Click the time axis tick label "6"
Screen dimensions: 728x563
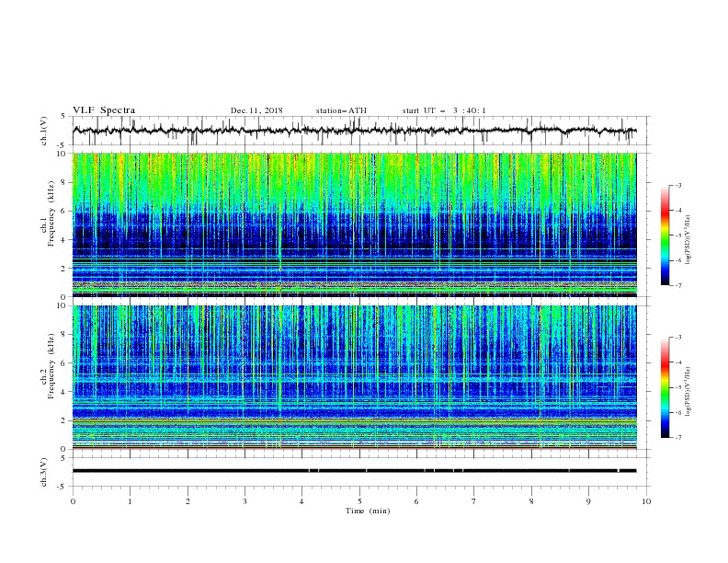[416, 501]
